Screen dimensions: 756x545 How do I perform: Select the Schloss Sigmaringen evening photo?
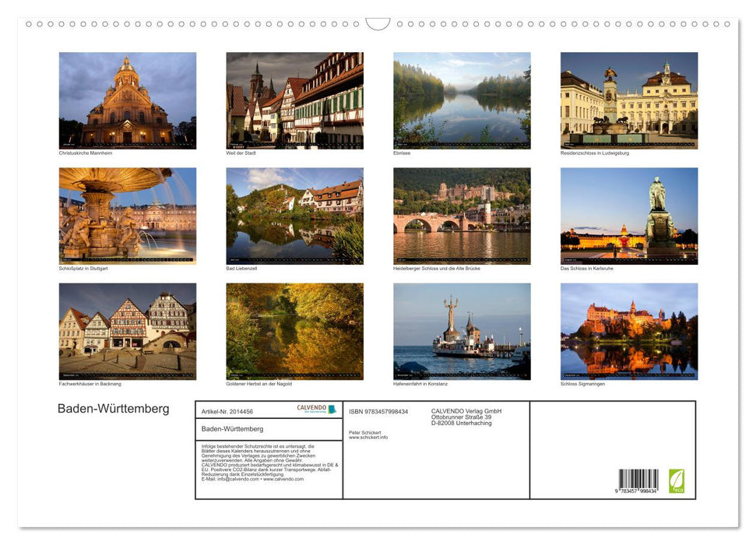click(629, 330)
